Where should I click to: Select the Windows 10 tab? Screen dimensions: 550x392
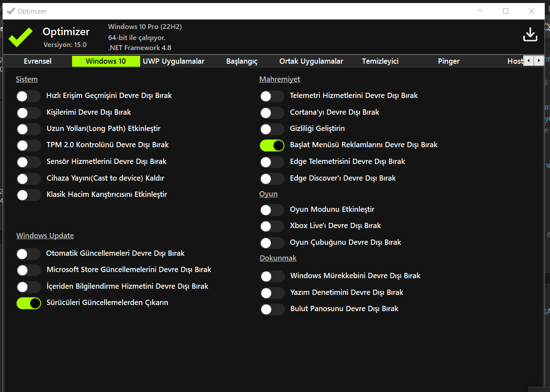point(106,61)
